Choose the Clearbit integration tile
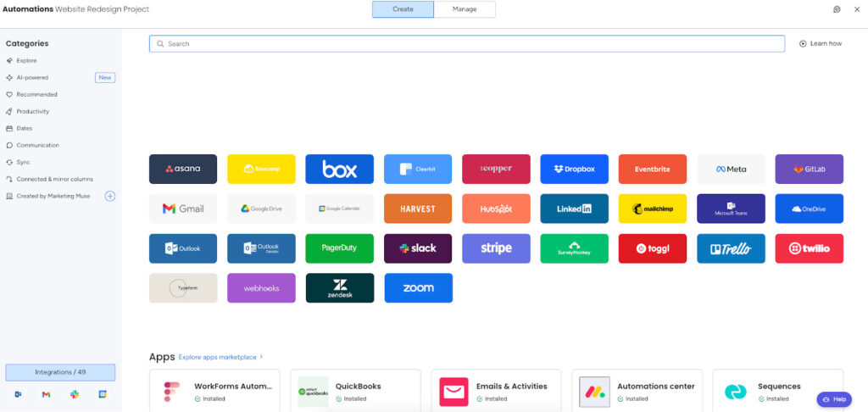The width and height of the screenshot is (868, 412). click(x=418, y=169)
